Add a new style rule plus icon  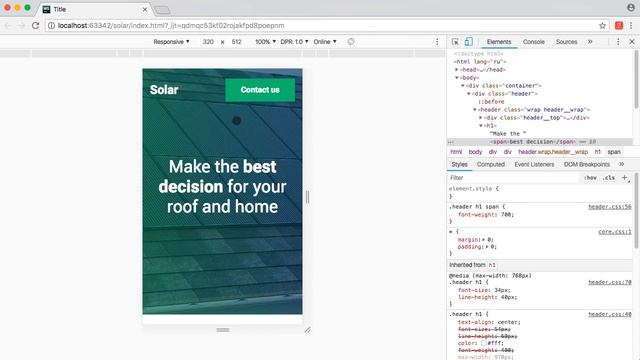(x=624, y=178)
